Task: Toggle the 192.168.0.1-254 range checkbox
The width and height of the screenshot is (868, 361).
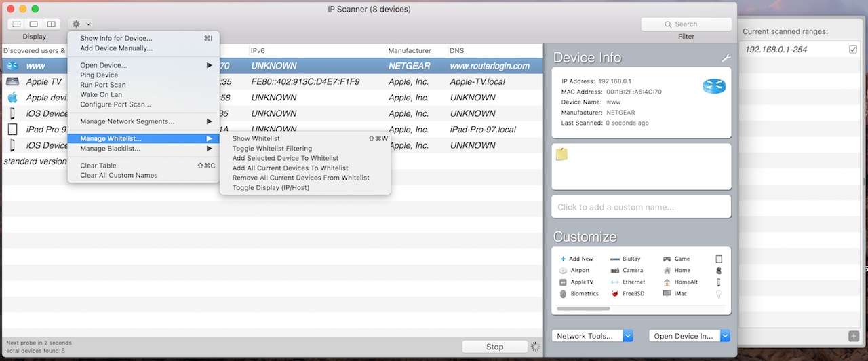Action: (853, 50)
